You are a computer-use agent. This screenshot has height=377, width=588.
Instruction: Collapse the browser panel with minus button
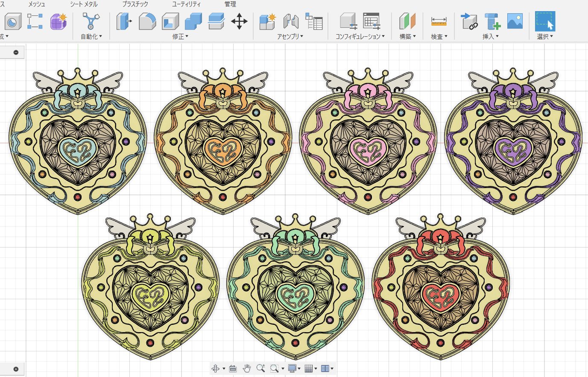(16, 52)
